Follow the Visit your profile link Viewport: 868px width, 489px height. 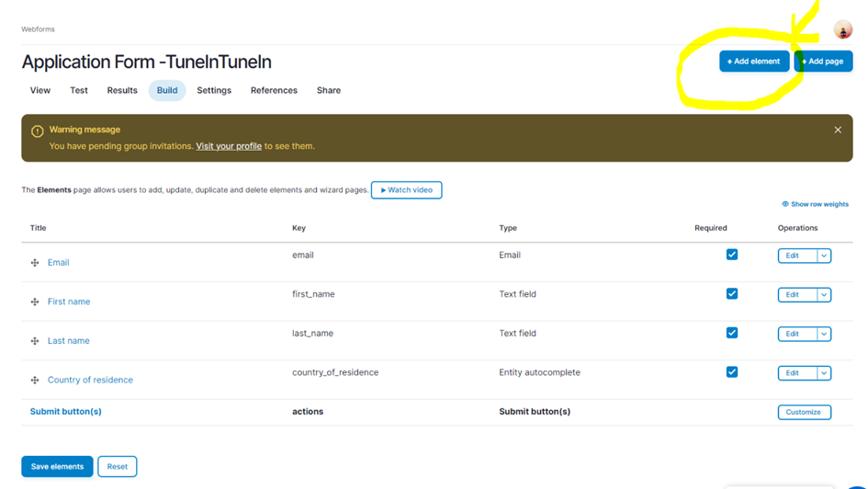[229, 146]
